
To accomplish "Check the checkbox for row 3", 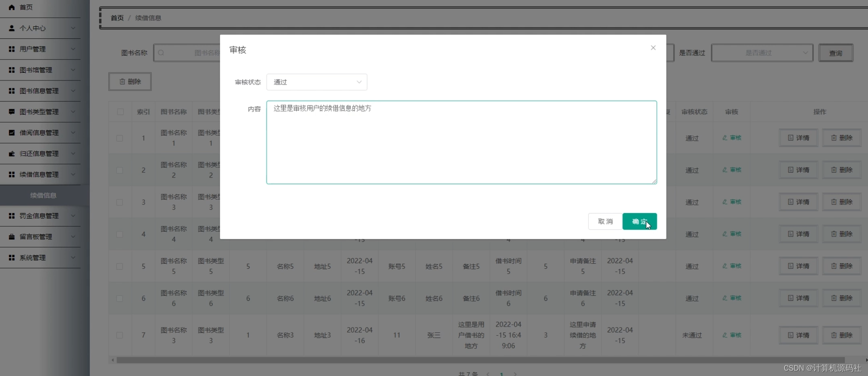I will click(120, 202).
